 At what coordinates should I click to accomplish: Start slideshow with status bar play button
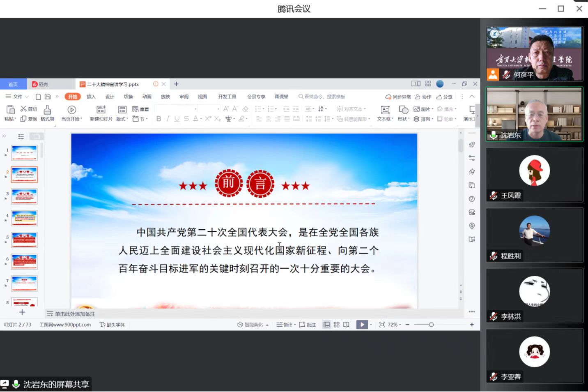coord(362,325)
